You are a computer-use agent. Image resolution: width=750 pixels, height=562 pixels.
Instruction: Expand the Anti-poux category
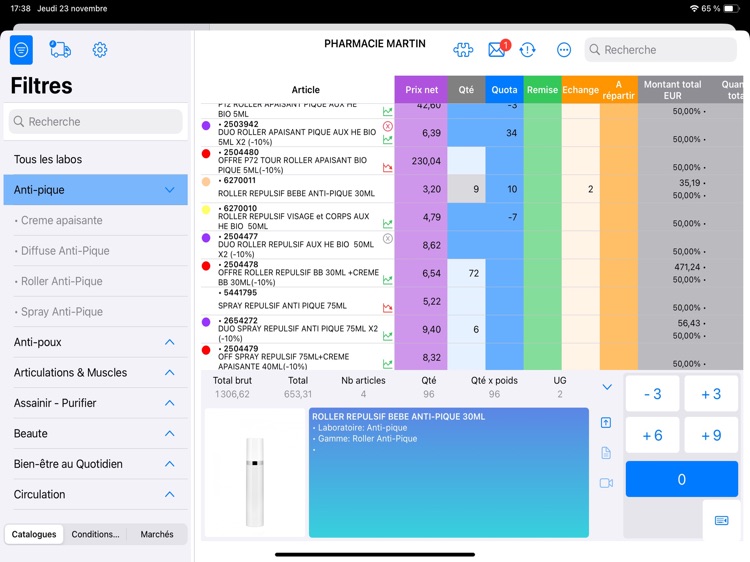(169, 342)
